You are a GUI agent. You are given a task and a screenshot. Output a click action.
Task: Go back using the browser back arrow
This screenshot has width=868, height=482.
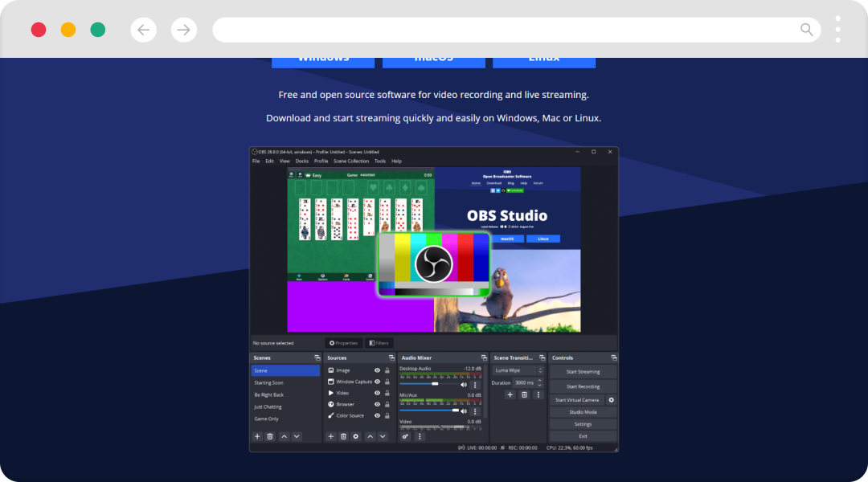point(143,30)
